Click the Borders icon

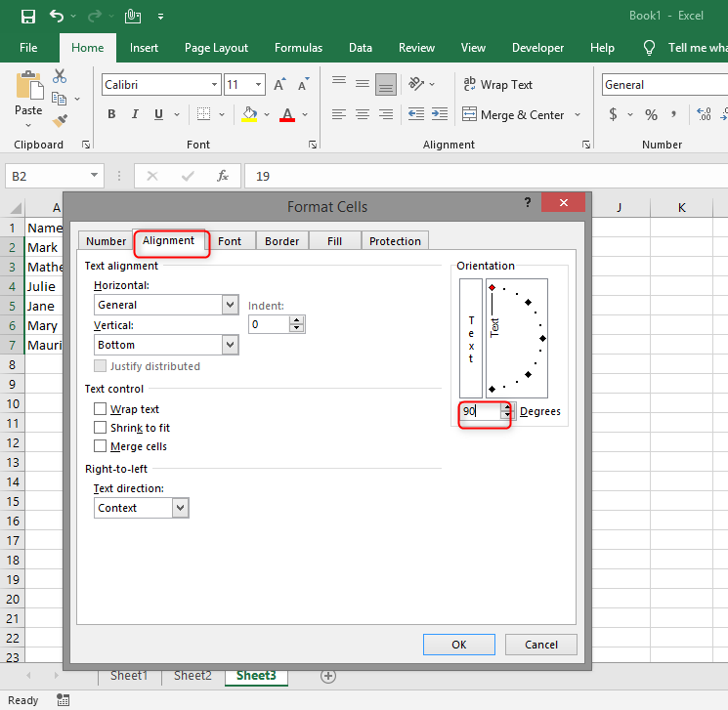[203, 113]
